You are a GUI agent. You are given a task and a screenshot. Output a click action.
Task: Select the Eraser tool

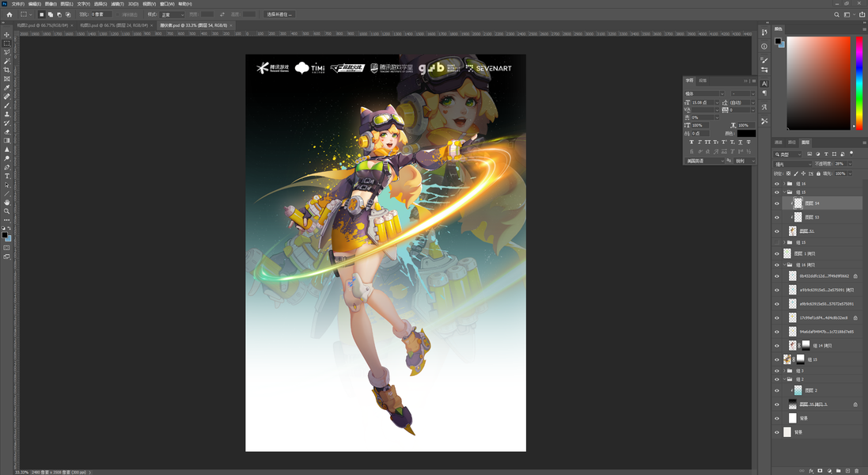pos(6,131)
